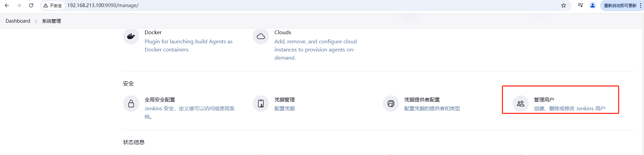Click the credential providers icon
The height and width of the screenshot is (155, 644).
pos(391,104)
